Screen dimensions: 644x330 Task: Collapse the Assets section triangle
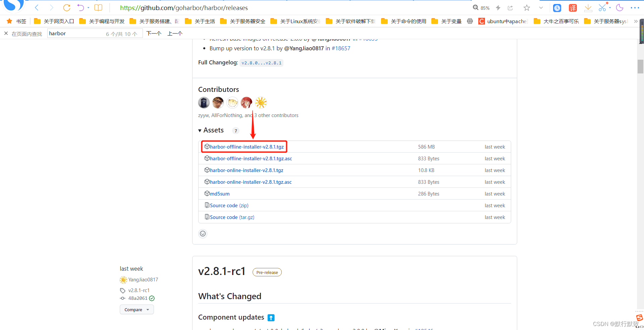click(x=200, y=130)
